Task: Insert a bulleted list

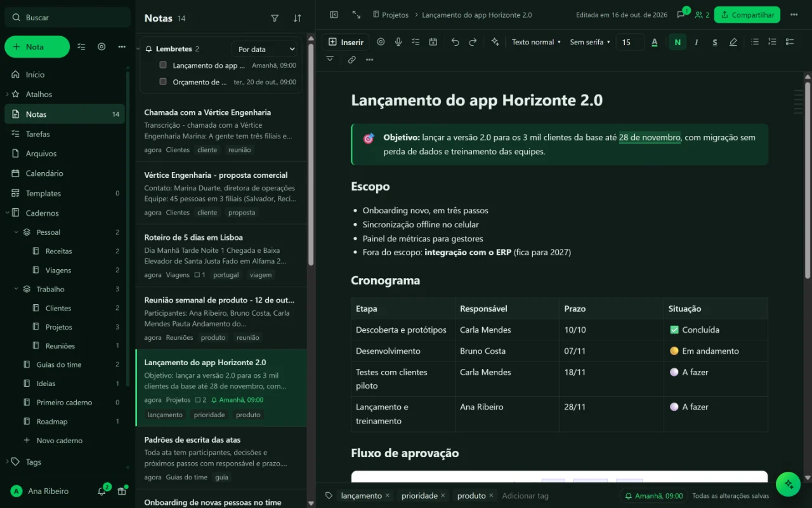Action: [755, 42]
